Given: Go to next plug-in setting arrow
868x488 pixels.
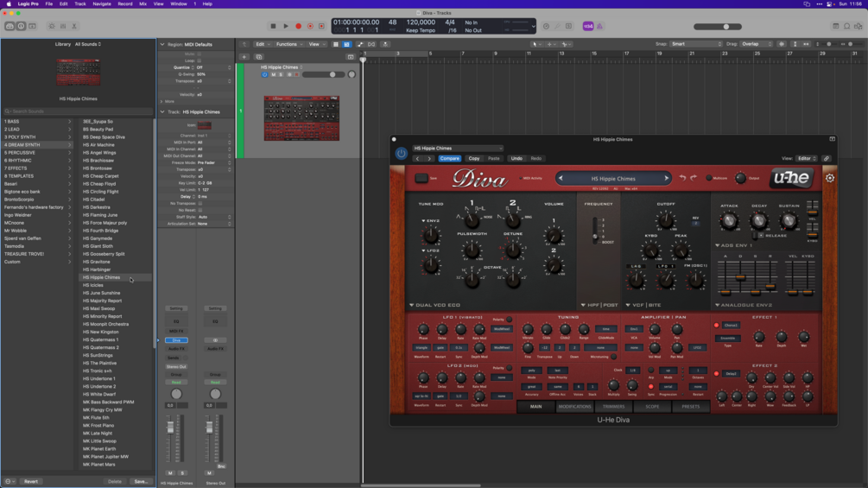Looking at the screenshot, I should 429,159.
